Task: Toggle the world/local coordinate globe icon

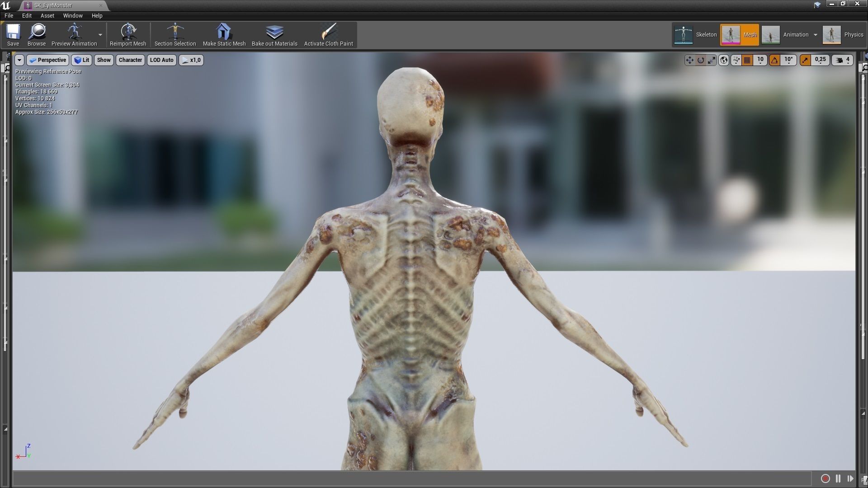Action: [724, 60]
